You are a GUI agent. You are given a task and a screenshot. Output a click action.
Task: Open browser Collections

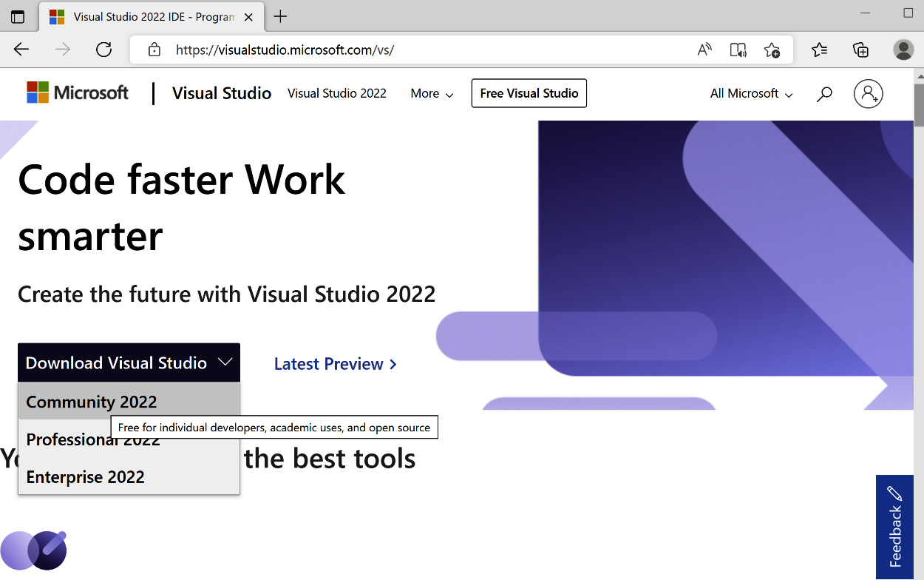[x=860, y=50]
